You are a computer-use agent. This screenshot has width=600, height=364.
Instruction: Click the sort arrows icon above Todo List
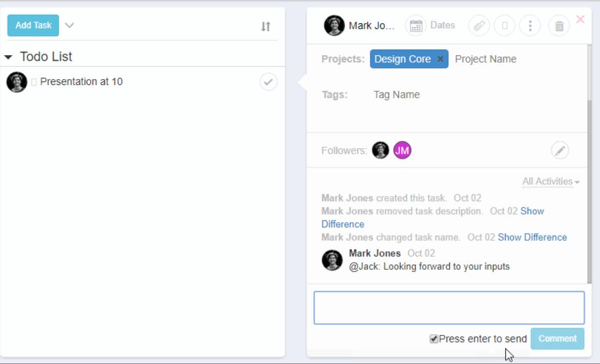266,26
